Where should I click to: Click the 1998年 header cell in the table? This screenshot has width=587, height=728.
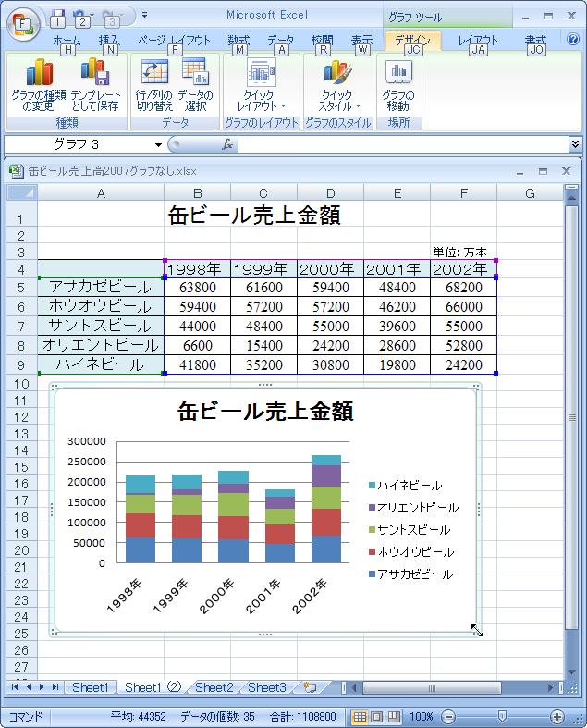coord(197,269)
